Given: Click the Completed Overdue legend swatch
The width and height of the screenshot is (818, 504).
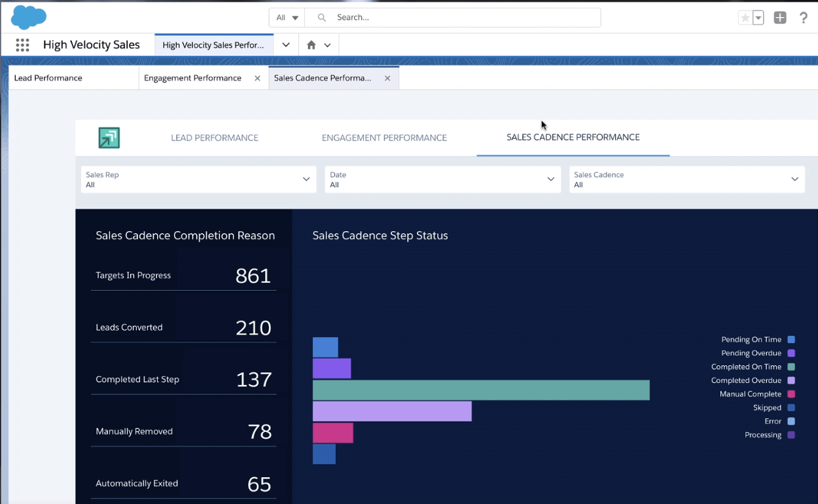Looking at the screenshot, I should tap(791, 380).
